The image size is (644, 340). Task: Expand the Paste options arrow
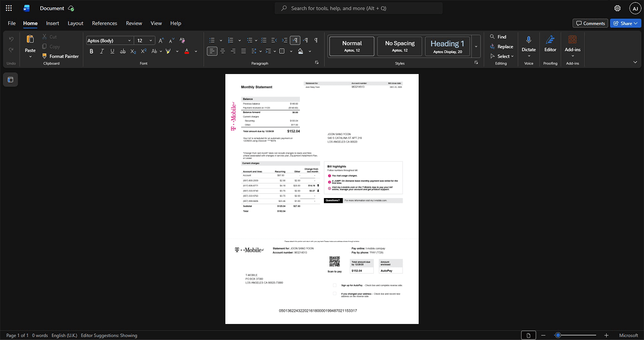point(30,57)
